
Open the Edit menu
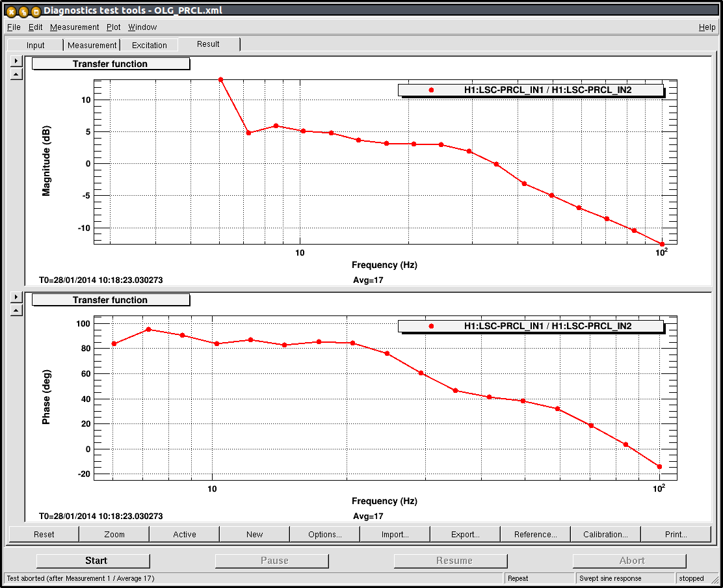[x=36, y=27]
